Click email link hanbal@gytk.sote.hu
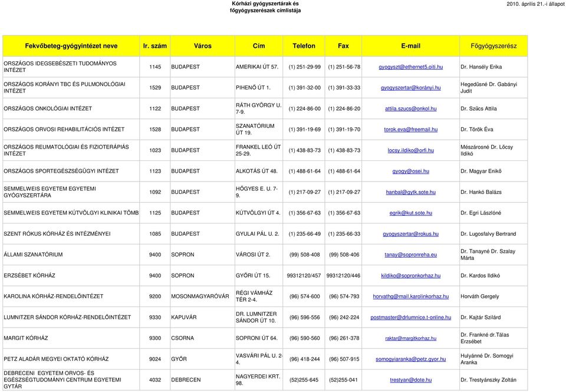 click(x=410, y=192)
